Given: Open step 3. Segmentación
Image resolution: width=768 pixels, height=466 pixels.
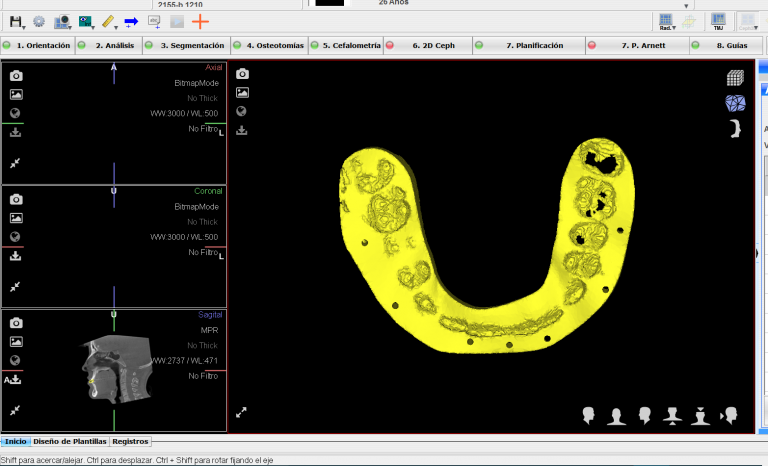Looking at the screenshot, I should [x=186, y=46].
